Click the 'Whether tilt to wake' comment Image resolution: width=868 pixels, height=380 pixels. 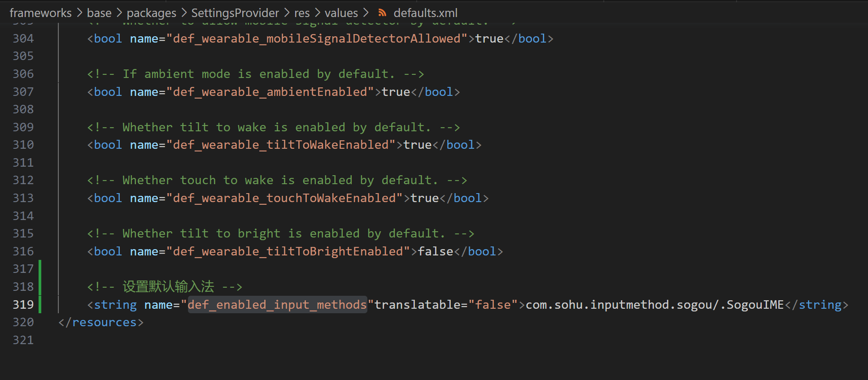point(273,127)
